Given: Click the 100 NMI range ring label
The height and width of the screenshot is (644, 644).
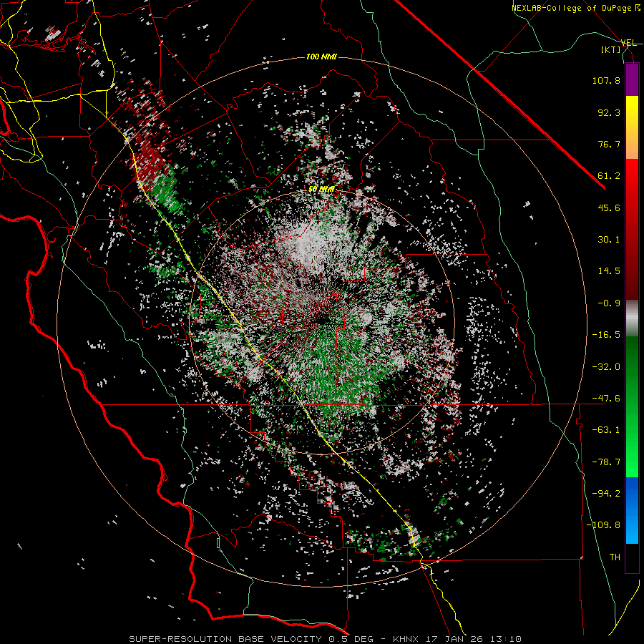Looking at the screenshot, I should point(321,57).
